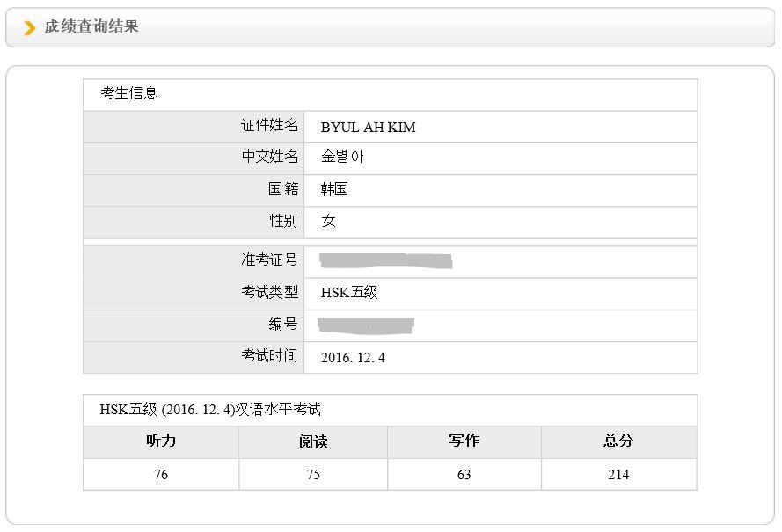
Task: Click the orange arrow icon beside 成绩查询结果
Action: (x=30, y=28)
